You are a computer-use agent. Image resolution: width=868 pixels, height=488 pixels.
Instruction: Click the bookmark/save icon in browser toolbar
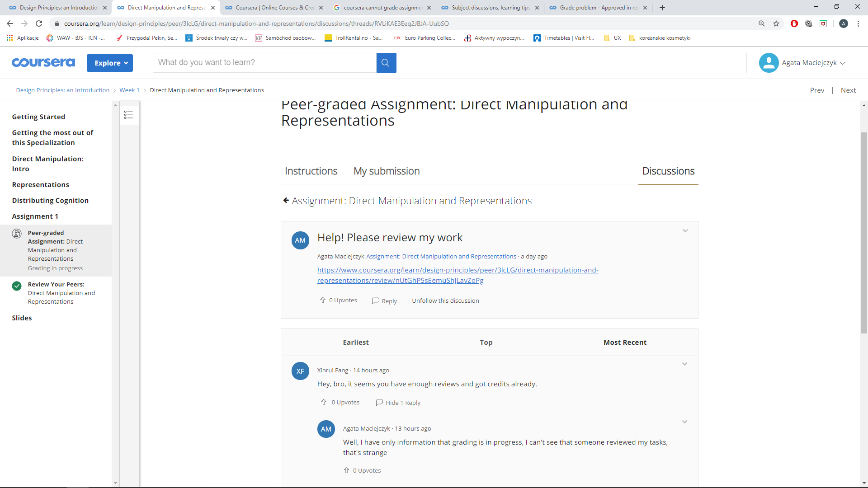pyautogui.click(x=776, y=24)
